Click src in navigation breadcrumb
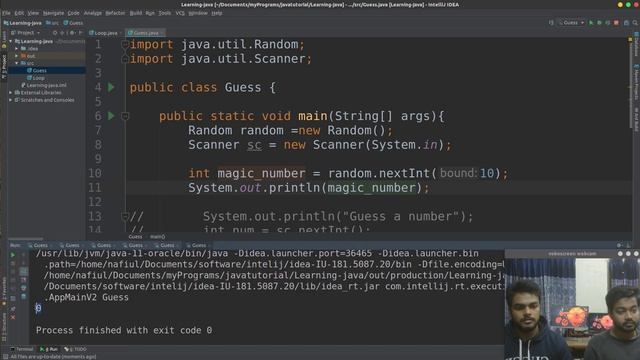This screenshot has width=640, height=360. click(x=52, y=23)
